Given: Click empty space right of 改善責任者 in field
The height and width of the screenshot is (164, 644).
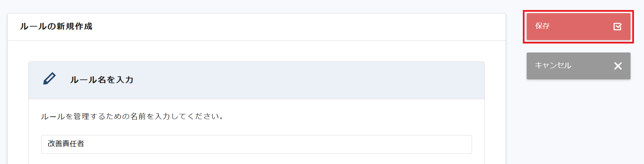Looking at the screenshot, I should [x=277, y=144].
